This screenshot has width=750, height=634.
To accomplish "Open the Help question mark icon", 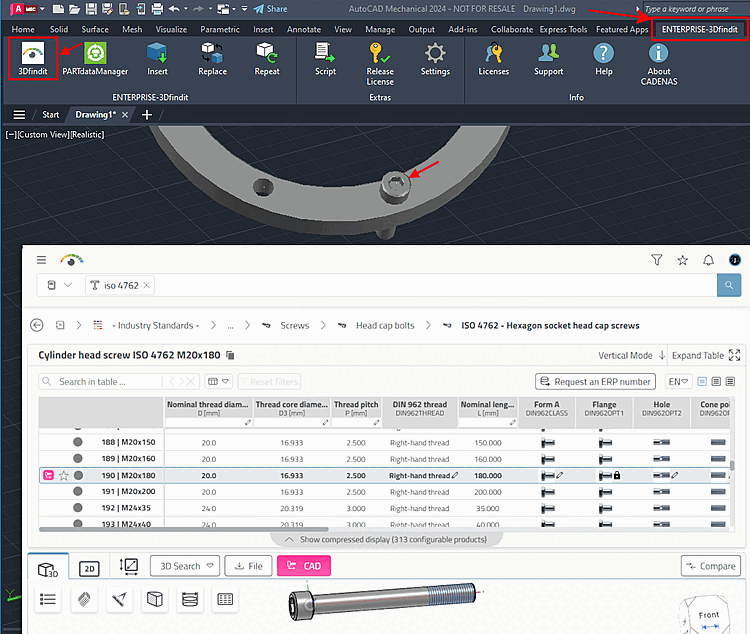I will coord(604,58).
